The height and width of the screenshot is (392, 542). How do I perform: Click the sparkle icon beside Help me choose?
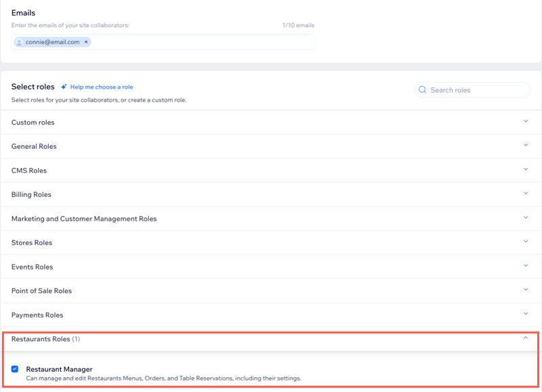pos(64,87)
